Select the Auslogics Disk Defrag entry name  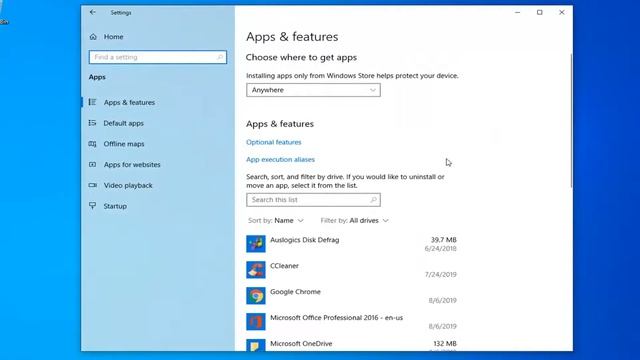304,240
